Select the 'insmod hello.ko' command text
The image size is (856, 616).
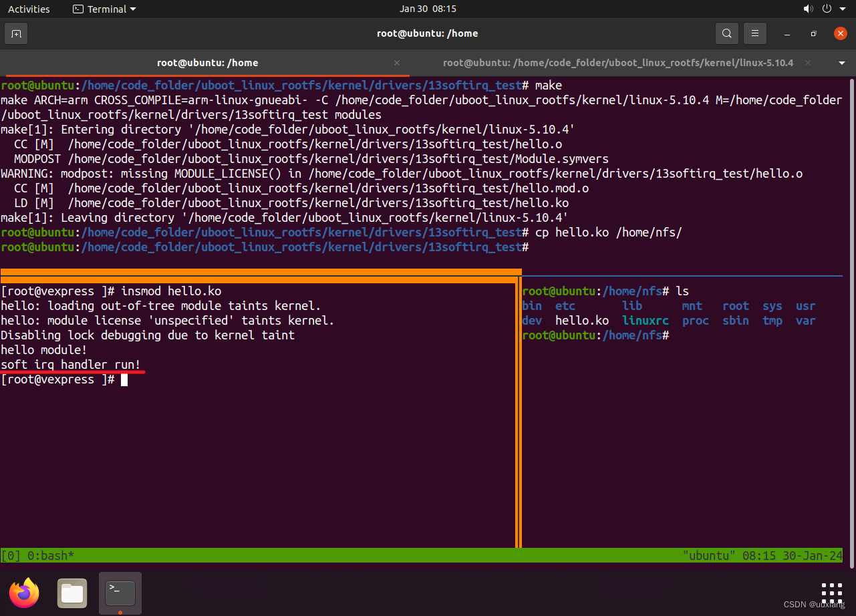coord(171,291)
